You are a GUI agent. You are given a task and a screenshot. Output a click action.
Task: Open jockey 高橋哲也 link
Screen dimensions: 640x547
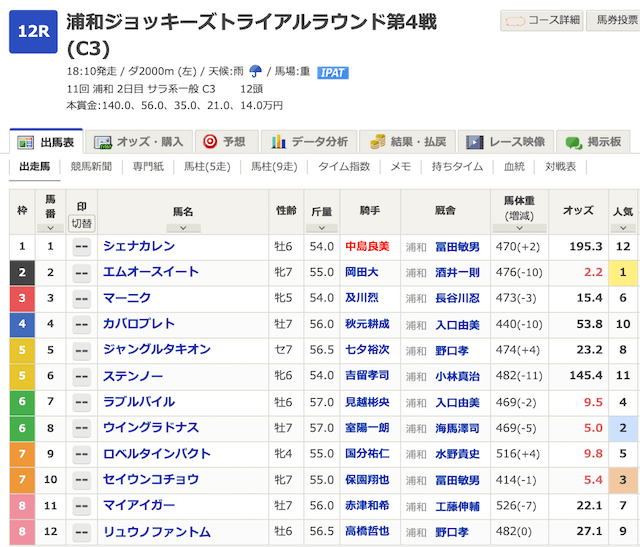pos(367,531)
